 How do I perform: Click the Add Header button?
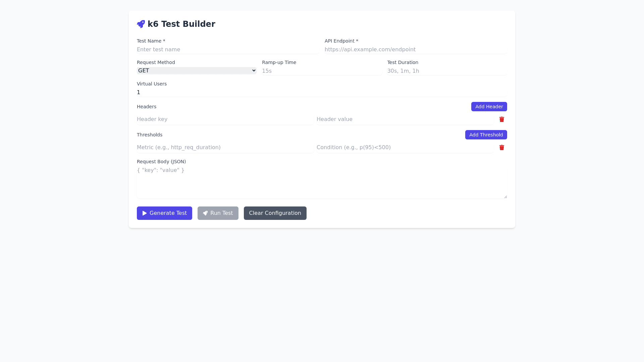point(489,107)
